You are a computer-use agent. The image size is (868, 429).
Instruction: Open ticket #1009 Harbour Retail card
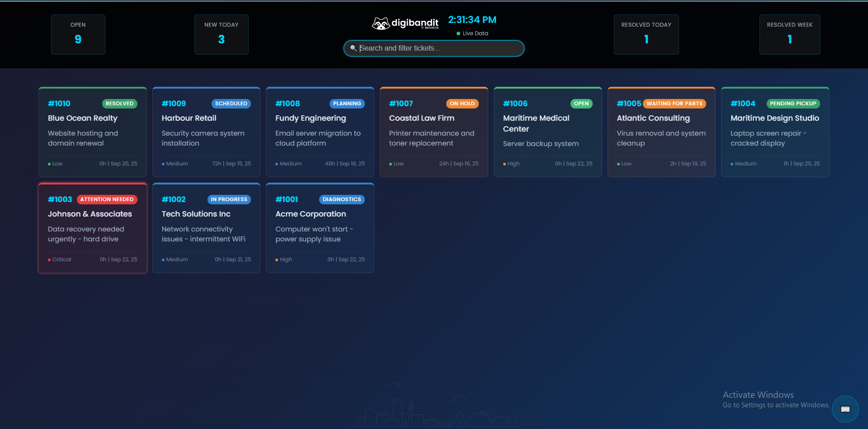point(206,132)
